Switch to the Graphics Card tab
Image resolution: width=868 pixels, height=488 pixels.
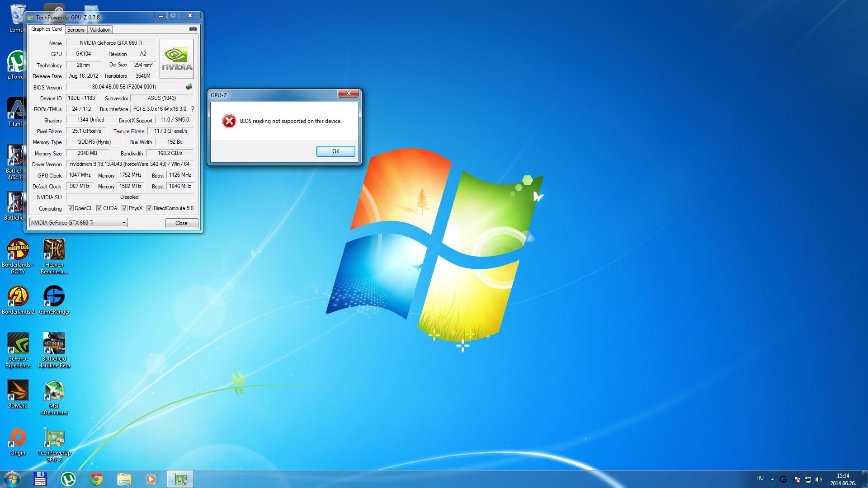click(47, 29)
